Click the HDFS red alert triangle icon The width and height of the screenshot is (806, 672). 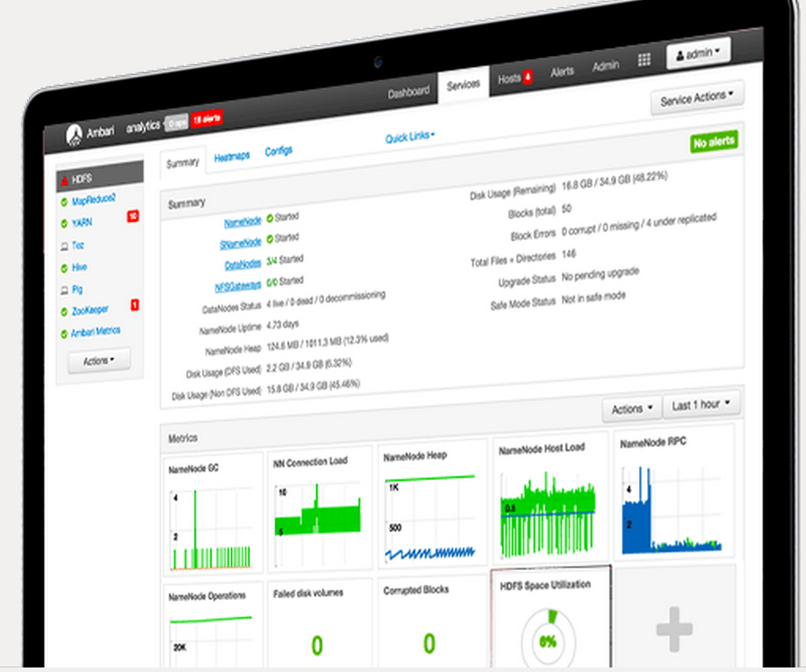coord(65,180)
